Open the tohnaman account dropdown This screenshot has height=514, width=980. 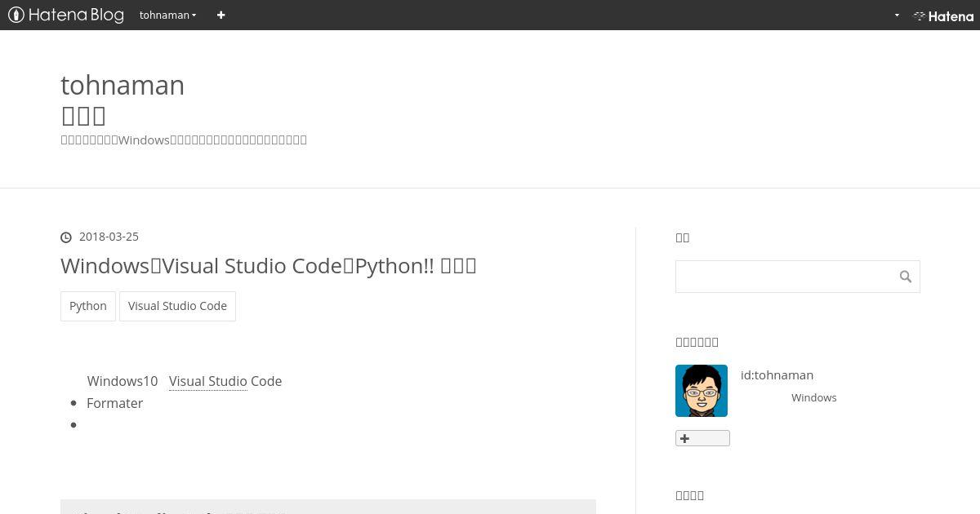[167, 15]
